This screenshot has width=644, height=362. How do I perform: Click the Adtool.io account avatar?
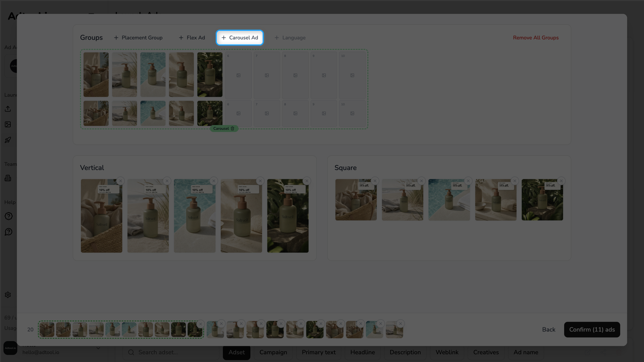pyautogui.click(x=10, y=348)
